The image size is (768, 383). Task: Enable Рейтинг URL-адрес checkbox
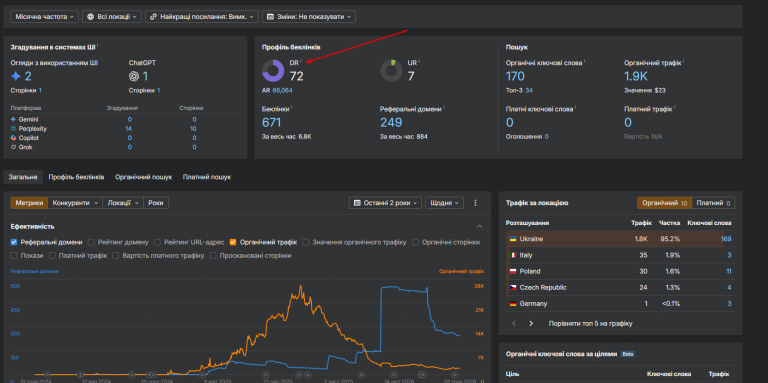[157, 242]
